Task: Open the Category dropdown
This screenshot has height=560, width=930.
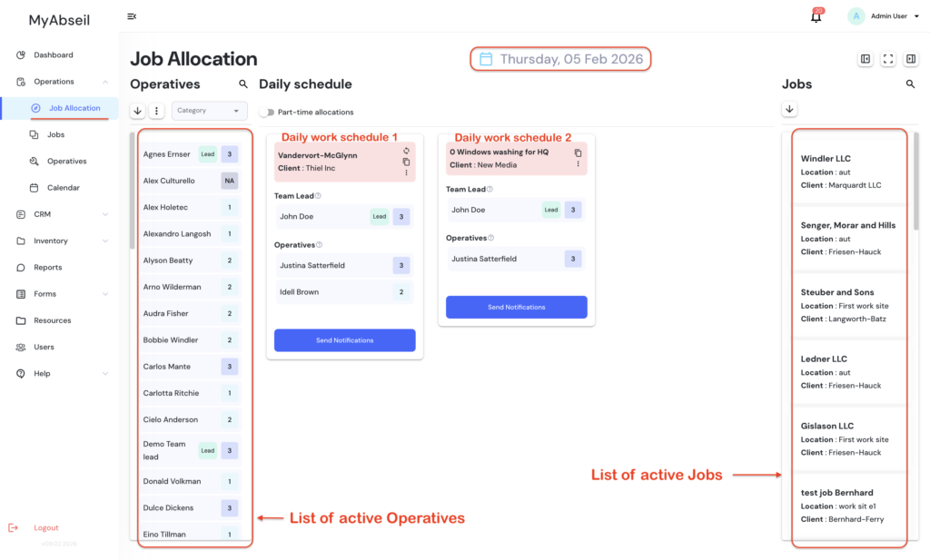Action: pyautogui.click(x=210, y=111)
